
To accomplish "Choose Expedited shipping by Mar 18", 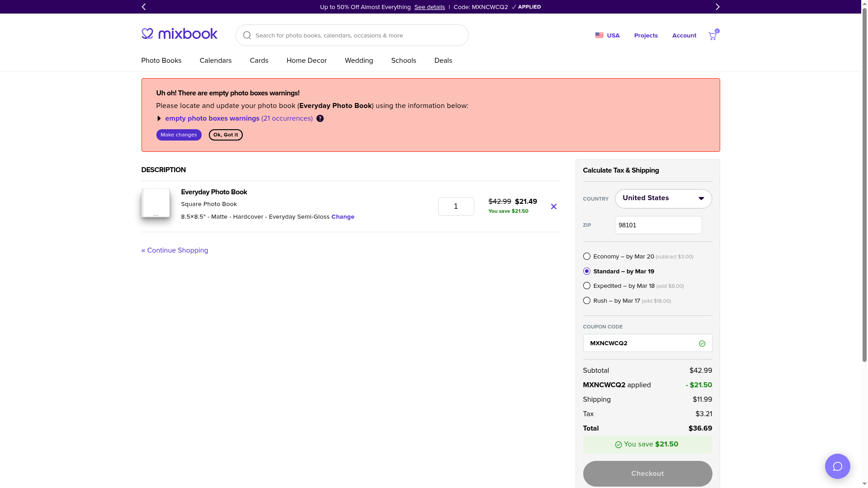I will 587,286.
